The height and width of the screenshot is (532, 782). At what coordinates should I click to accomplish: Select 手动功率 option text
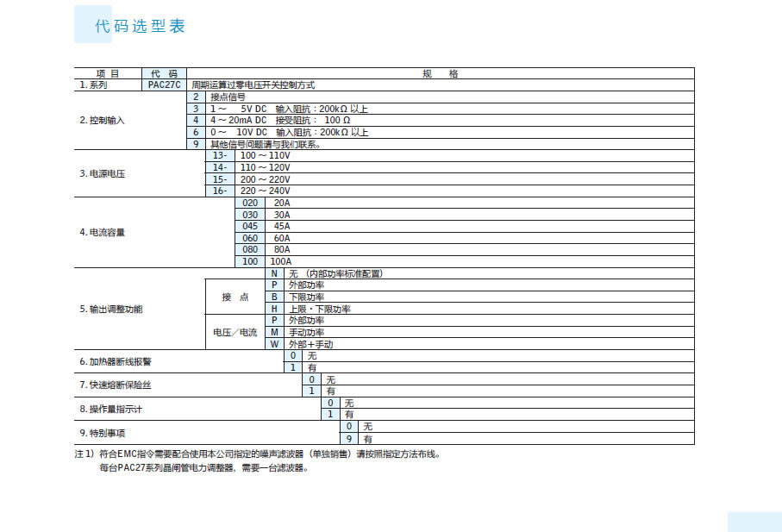point(306,333)
